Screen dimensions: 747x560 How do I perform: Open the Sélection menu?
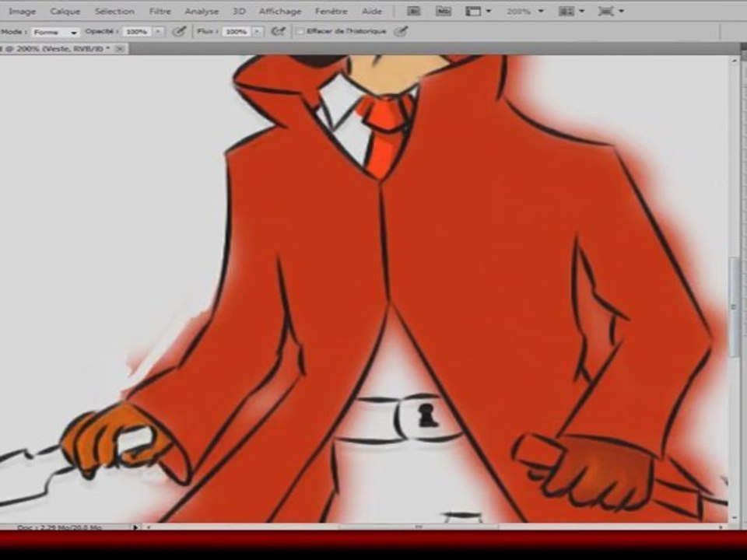point(114,12)
